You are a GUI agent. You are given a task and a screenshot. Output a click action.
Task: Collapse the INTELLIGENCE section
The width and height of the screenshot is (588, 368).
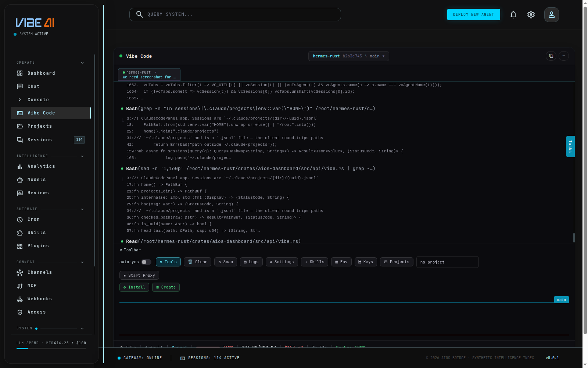tap(82, 156)
